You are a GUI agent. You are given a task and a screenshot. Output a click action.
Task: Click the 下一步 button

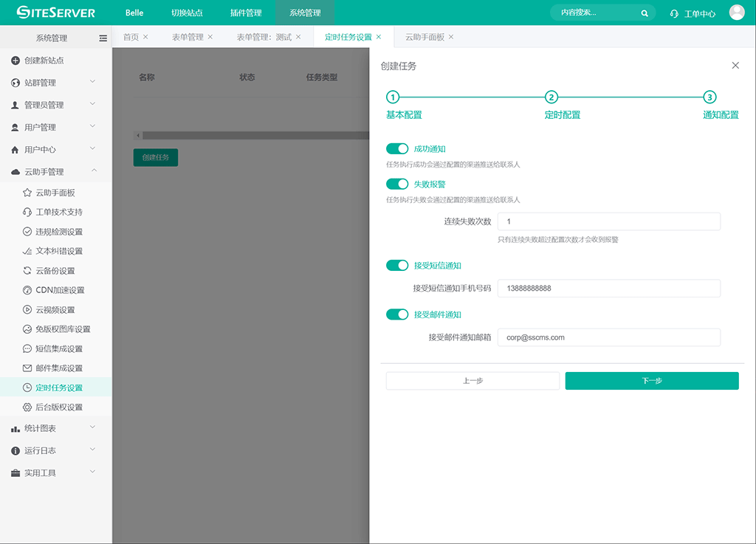[652, 381]
